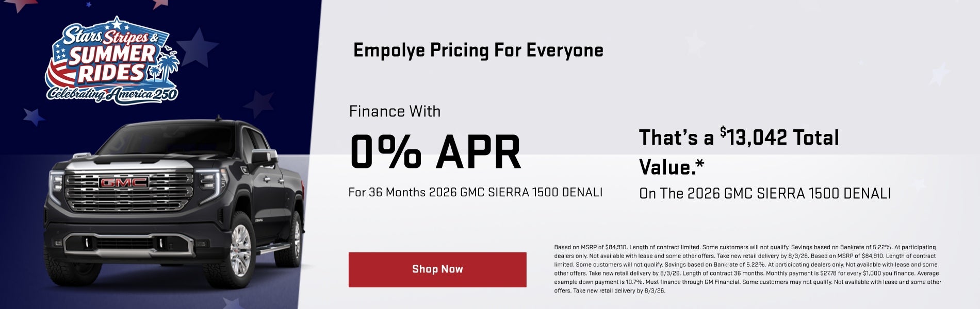Click the For 36 Months 2026 GMC Sierra text
The image size is (980, 309).
coord(476,193)
